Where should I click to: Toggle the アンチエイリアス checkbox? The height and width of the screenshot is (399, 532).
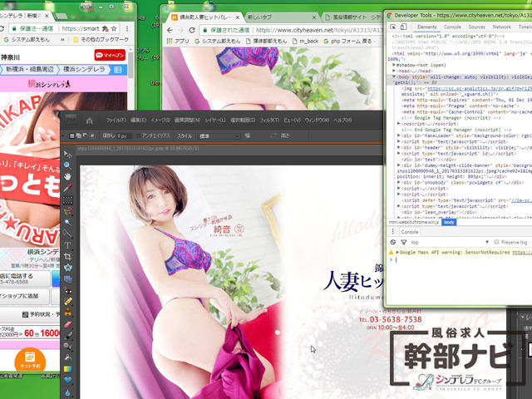pyautogui.click(x=139, y=135)
